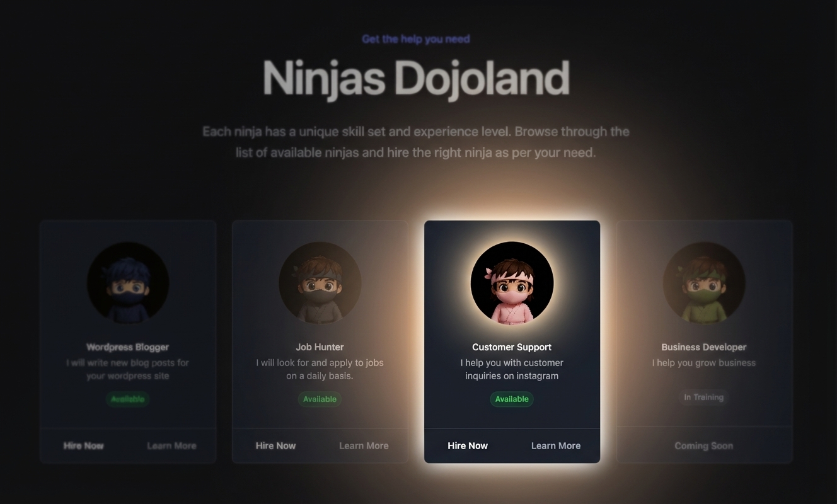
Task: Click the Available badge under Wordpress Blogger
Action: click(x=128, y=399)
